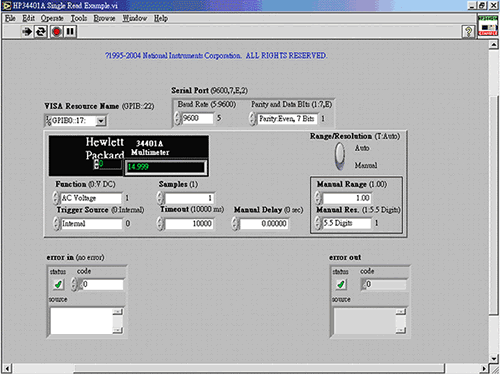The image size is (500, 374).
Task: Click the 'Serial Port (9600,7,E,2)' label
Action: coord(209,90)
